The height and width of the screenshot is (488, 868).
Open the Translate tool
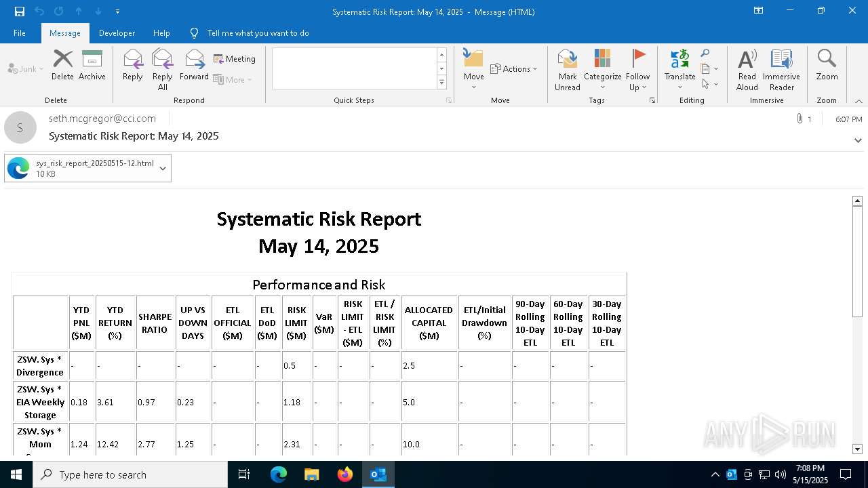pyautogui.click(x=679, y=69)
